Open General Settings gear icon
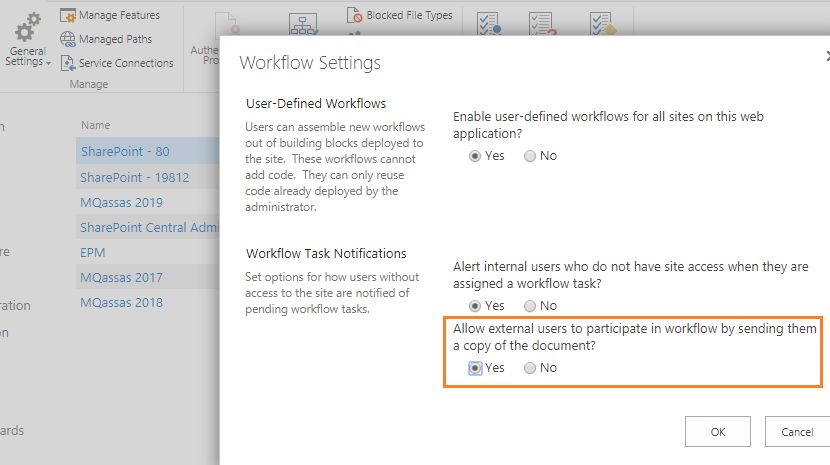830x465 pixels. click(x=28, y=28)
